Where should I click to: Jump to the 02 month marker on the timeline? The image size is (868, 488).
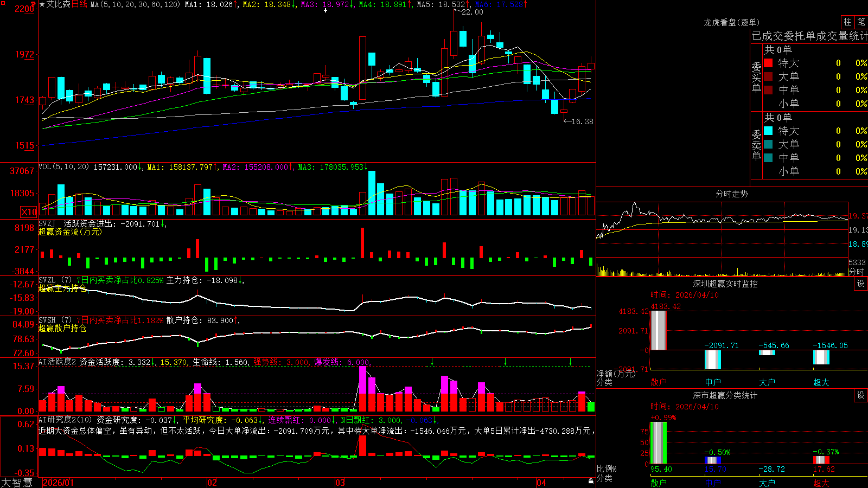[212, 483]
